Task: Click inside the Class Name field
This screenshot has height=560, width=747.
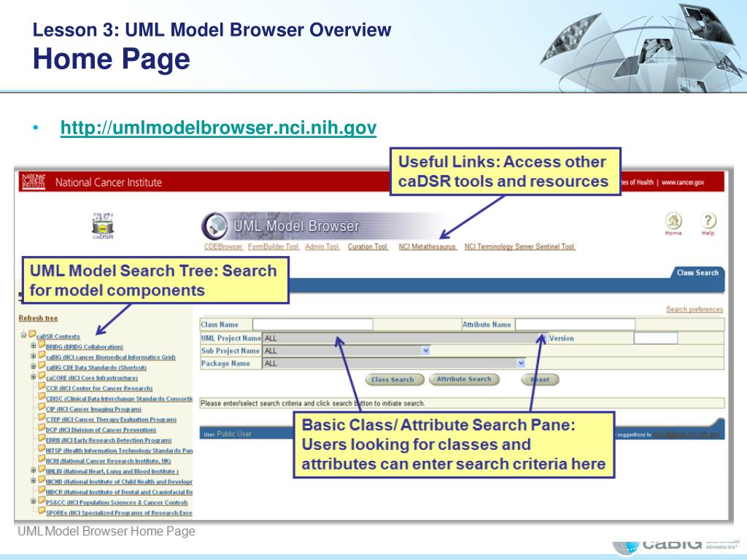Action: [x=312, y=324]
